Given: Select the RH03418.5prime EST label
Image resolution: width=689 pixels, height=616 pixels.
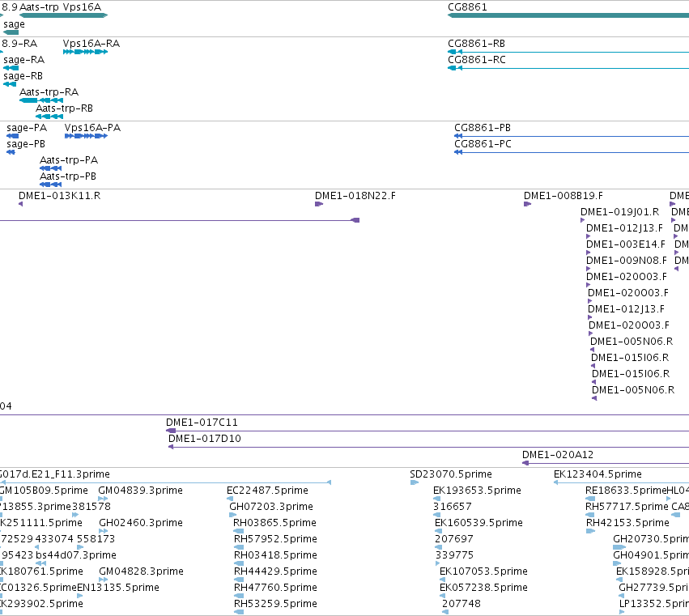Looking at the screenshot, I should click(275, 556).
